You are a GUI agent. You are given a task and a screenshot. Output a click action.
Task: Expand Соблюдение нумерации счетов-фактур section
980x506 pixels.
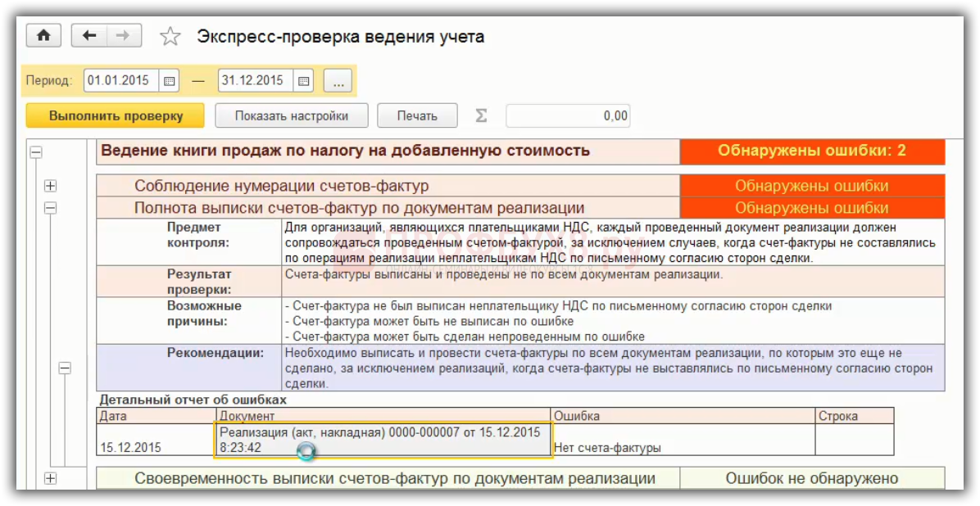[x=51, y=186]
